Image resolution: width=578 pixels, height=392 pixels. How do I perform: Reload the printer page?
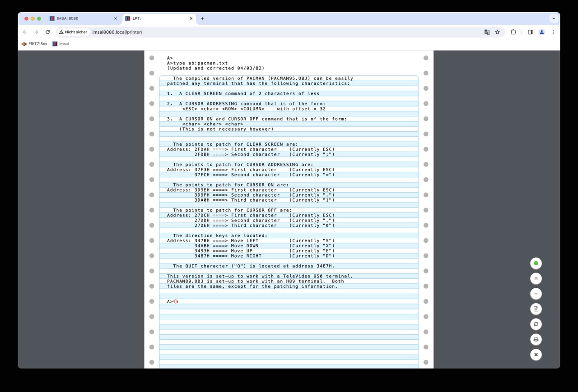click(x=47, y=32)
